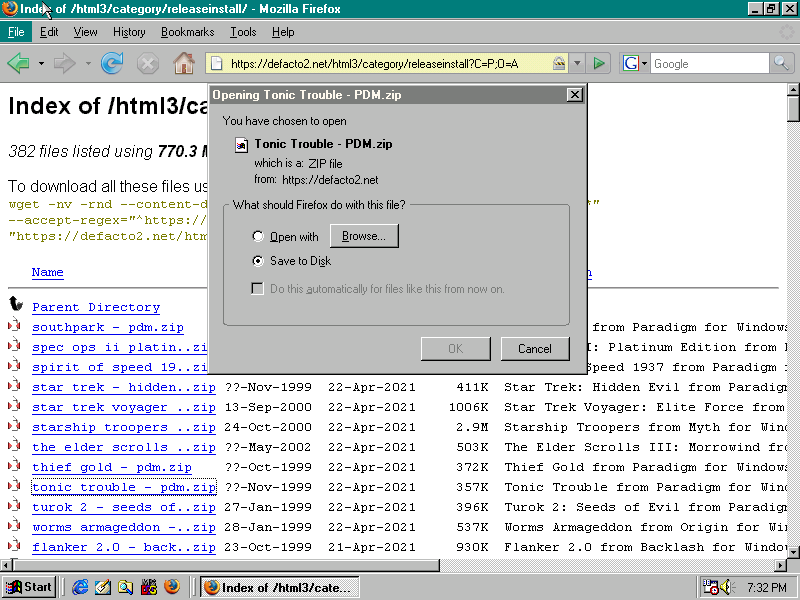
Task: Click the address bar security lock icon
Action: pyautogui.click(x=559, y=63)
